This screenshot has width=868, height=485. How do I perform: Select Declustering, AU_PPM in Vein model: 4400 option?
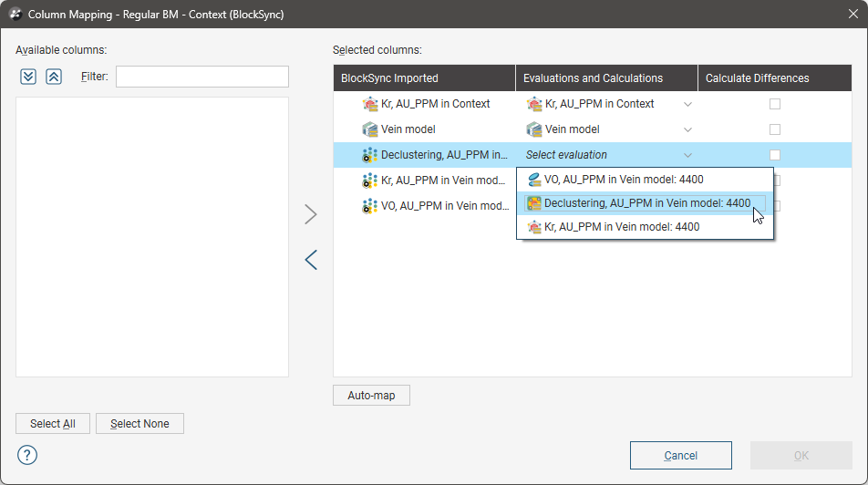click(x=646, y=203)
